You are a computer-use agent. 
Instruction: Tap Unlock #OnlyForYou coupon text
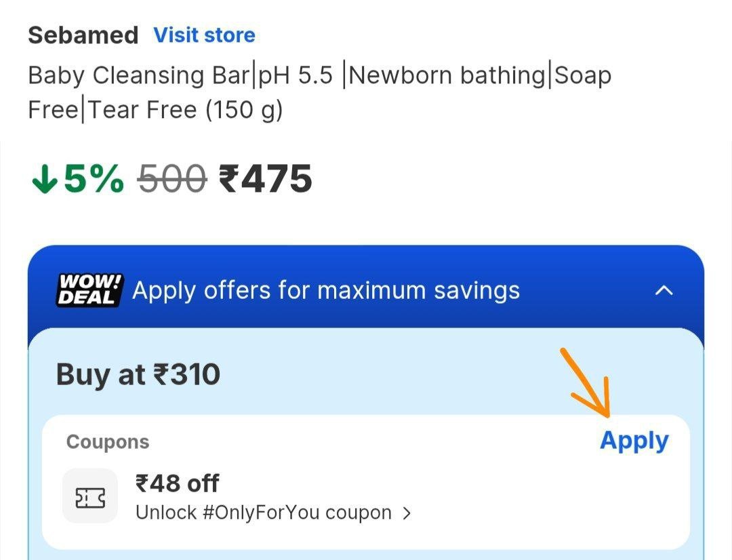(x=264, y=513)
